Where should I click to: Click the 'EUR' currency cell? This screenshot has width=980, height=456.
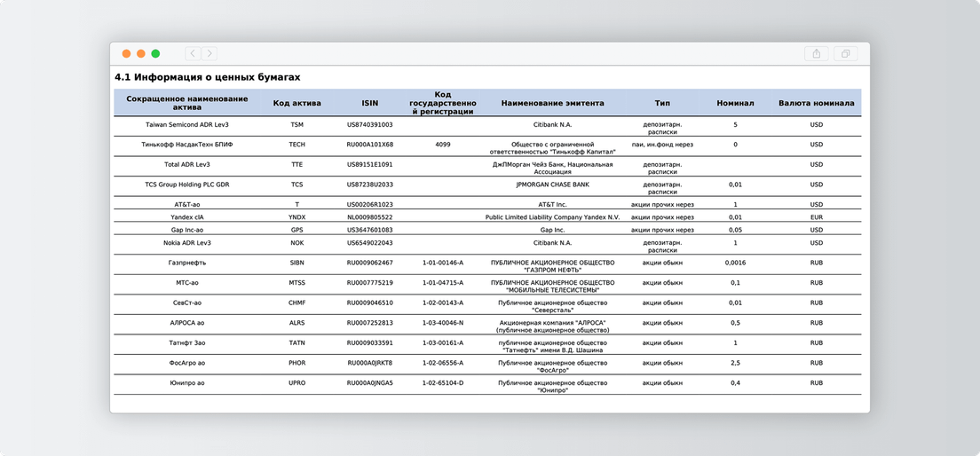[817, 216]
